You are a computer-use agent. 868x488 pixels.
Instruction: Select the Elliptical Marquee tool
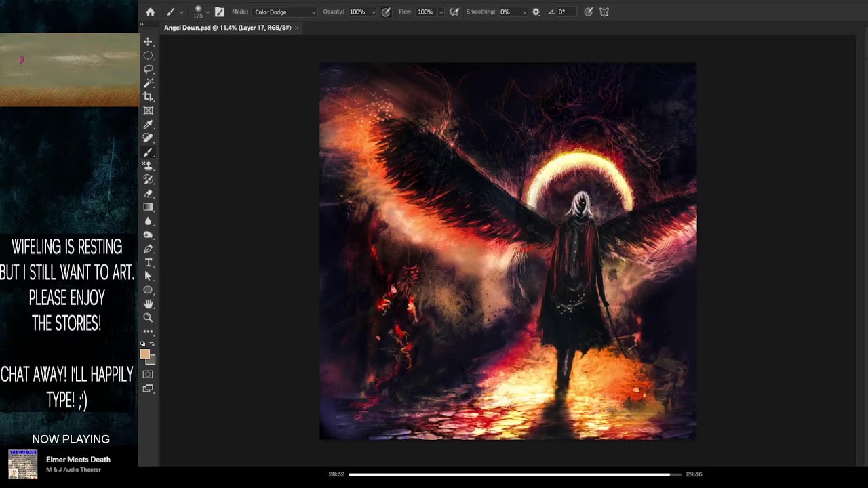coord(148,56)
